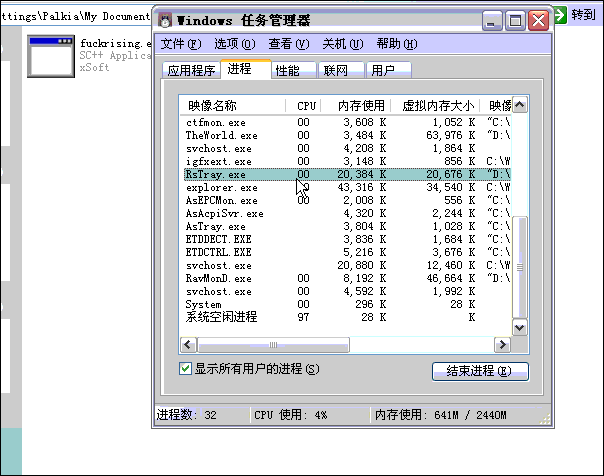Viewport: 604px width, 476px height.
Task: Select the ctfmon.exe process row
Action: [x=347, y=122]
